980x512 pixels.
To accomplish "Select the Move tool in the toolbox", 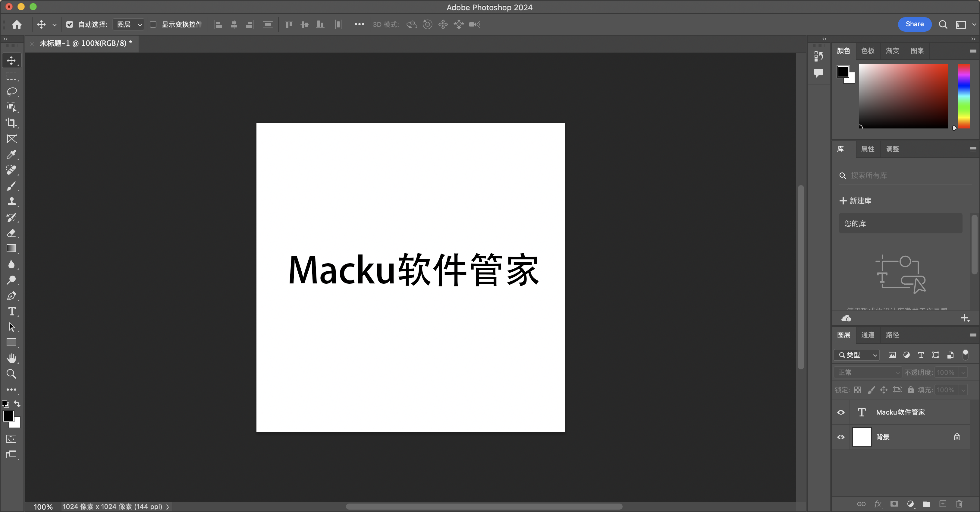I will [11, 61].
